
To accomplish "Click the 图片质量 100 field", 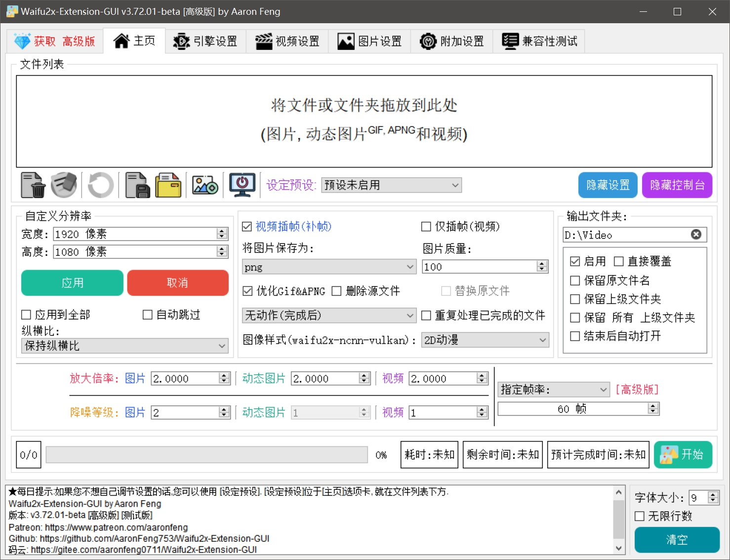I will (485, 267).
